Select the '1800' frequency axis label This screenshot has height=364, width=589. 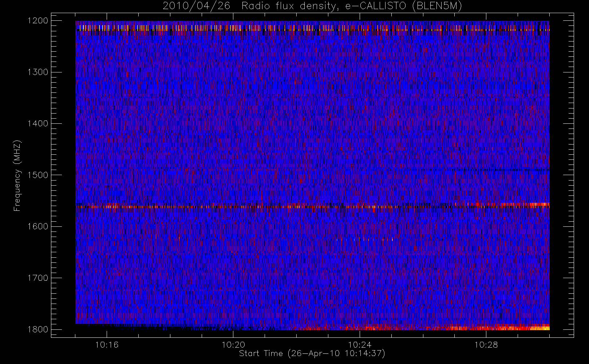pyautogui.click(x=38, y=329)
